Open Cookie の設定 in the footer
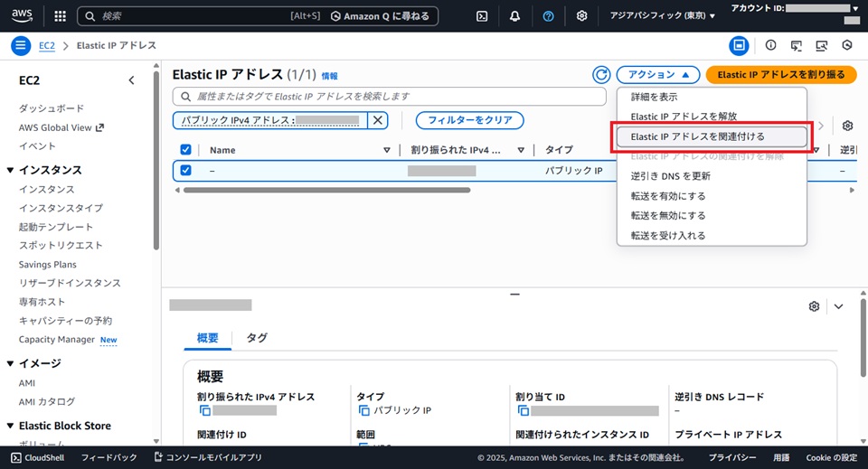The height and width of the screenshot is (469, 868). [x=832, y=458]
